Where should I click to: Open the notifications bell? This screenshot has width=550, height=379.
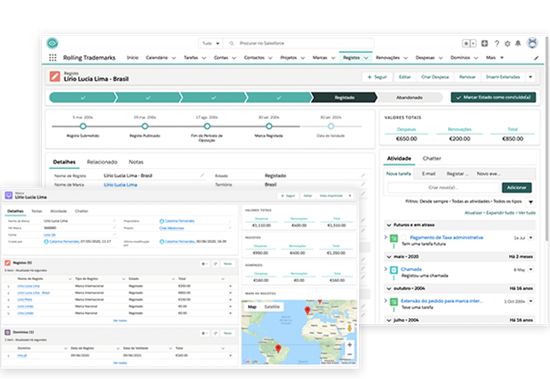(518, 43)
